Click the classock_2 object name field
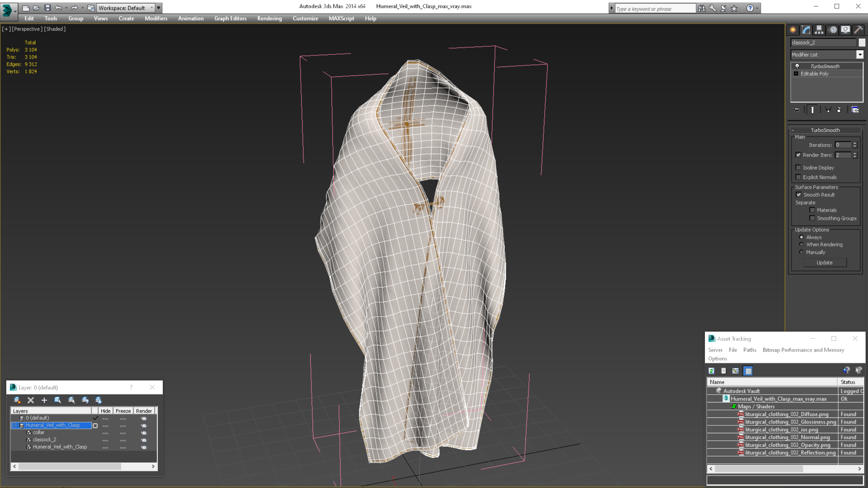The height and width of the screenshot is (488, 868). click(823, 42)
